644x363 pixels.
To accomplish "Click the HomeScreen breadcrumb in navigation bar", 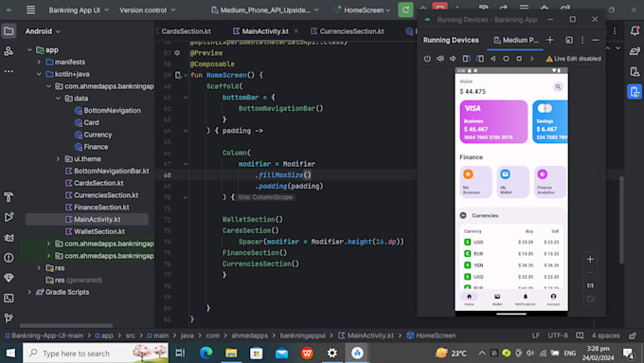I will coord(431,336).
